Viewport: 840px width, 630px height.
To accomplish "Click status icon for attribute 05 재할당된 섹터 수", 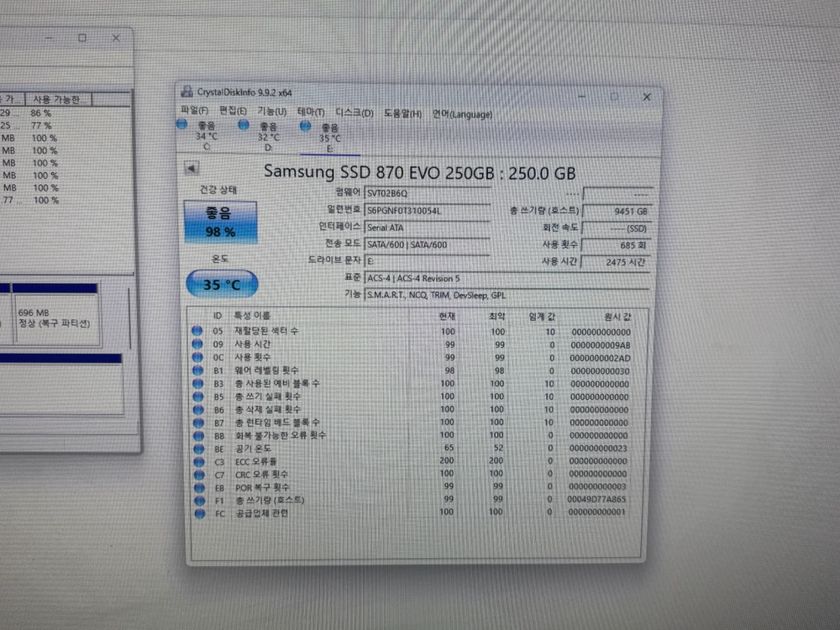I will 197,330.
